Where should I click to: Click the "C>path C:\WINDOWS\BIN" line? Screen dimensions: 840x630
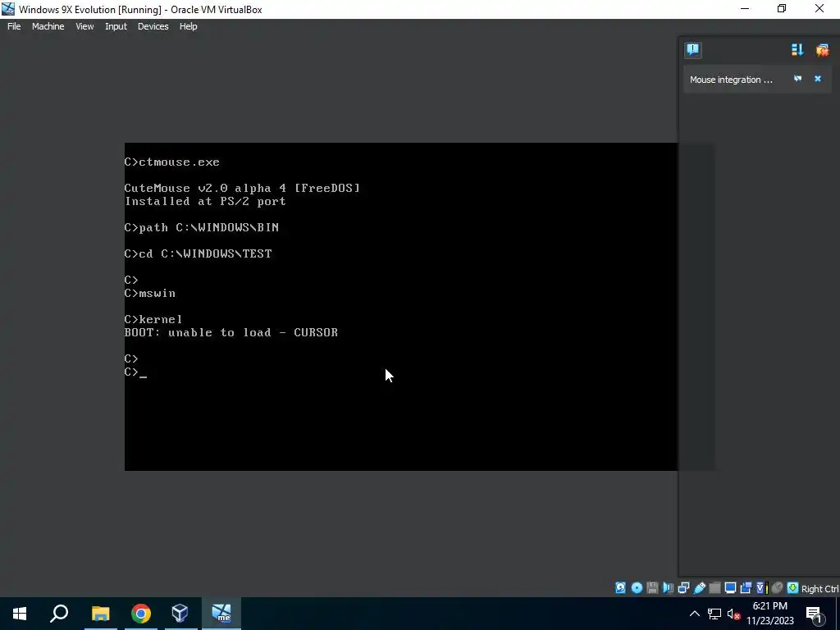tap(202, 227)
